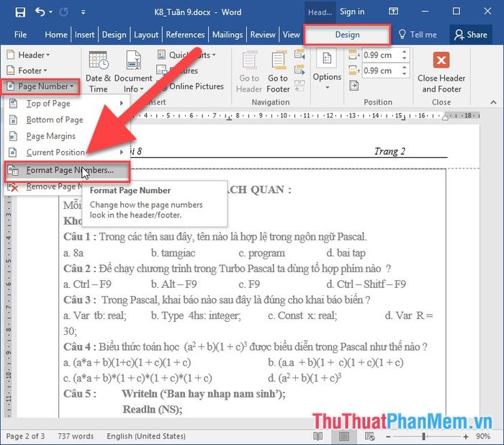Open the References ribbon tab
The image size is (504, 445).
coord(185,35)
